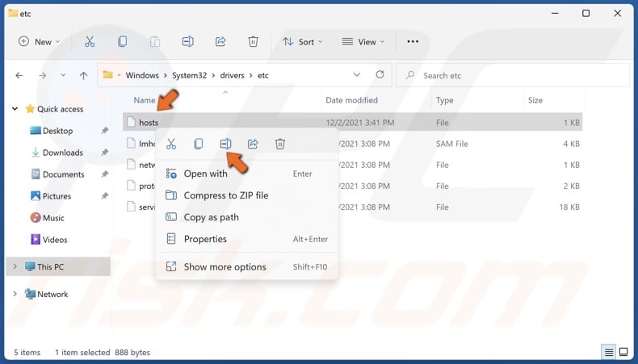Select This PC in the sidebar
638x364 pixels.
pyautogui.click(x=58, y=266)
